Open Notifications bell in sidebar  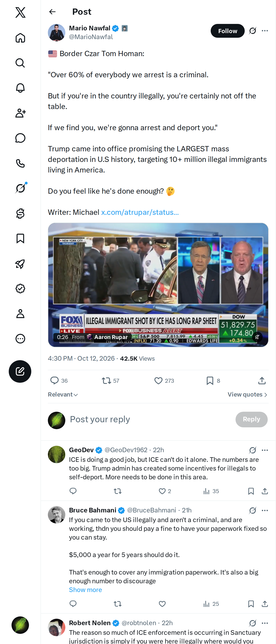(20, 88)
